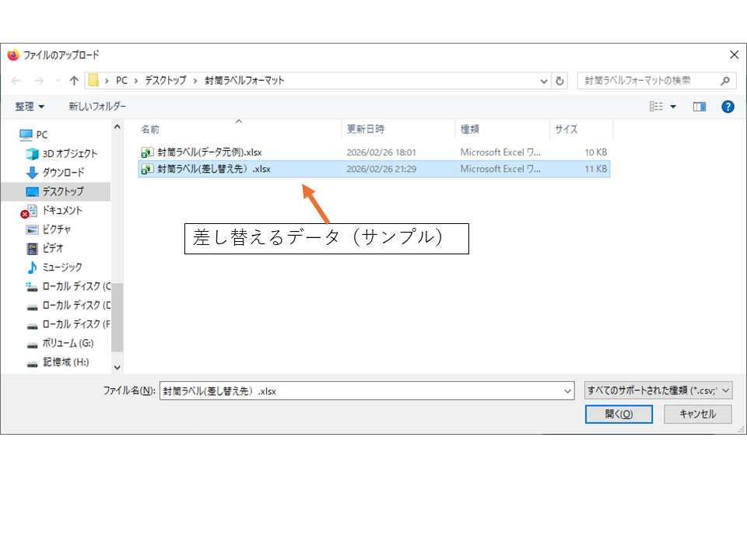
Task: Click the refresh button in address bar
Action: [x=560, y=80]
